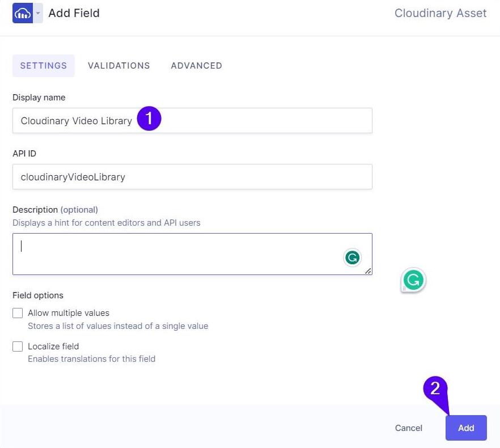Viewport: 500px width, 448px height.
Task: Click the Field options heading
Action: click(x=38, y=295)
